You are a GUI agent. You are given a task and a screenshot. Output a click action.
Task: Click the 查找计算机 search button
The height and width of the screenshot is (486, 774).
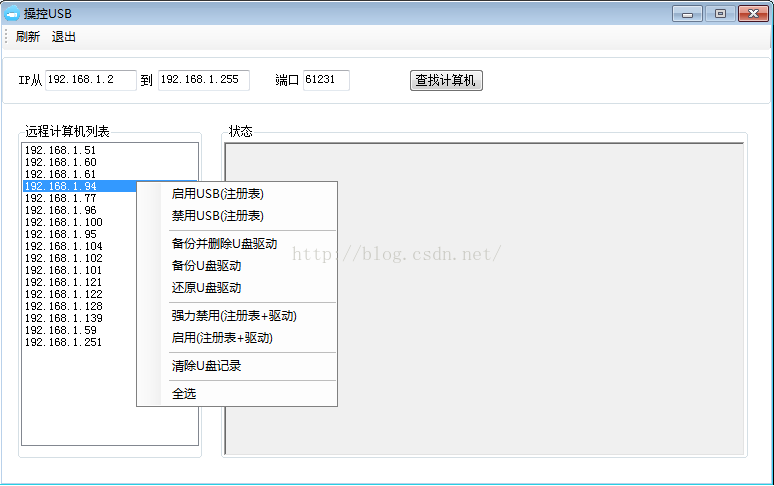click(x=446, y=80)
